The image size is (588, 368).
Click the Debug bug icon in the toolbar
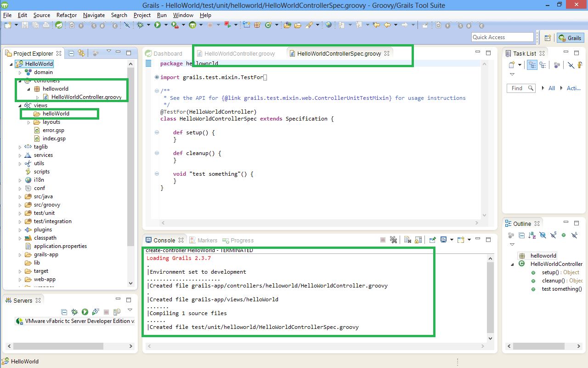click(140, 25)
